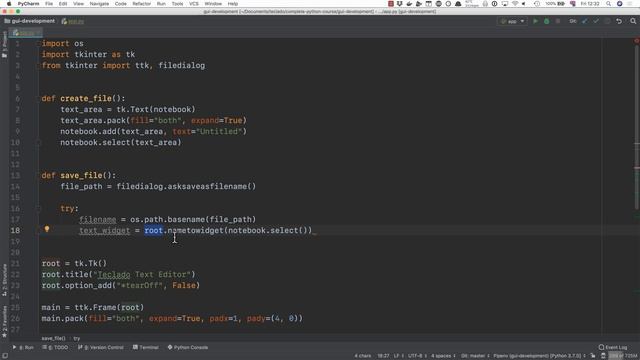Open the Terminal tool window
Viewport: 640px width, 360px height.
146,347
